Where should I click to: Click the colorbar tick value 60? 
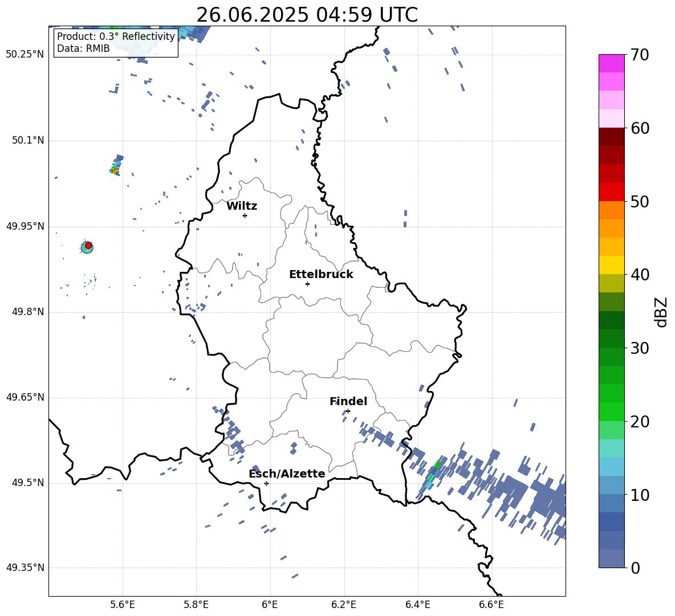click(640, 128)
